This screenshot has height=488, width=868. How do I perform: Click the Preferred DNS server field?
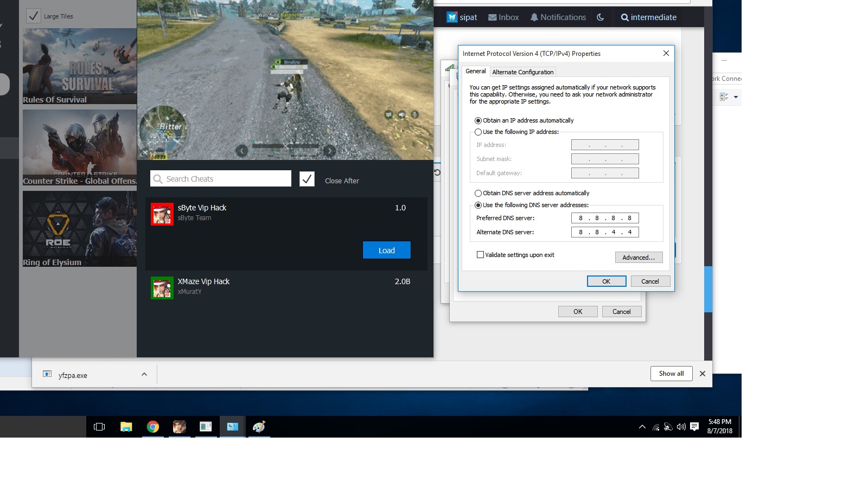coord(605,218)
